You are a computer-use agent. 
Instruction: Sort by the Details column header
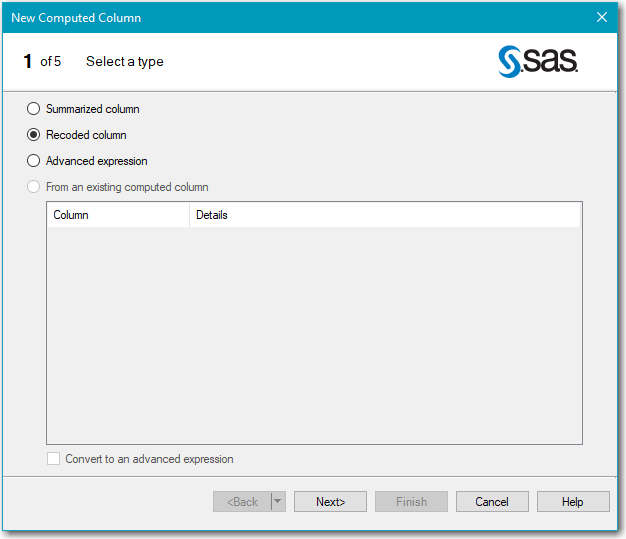pos(384,215)
